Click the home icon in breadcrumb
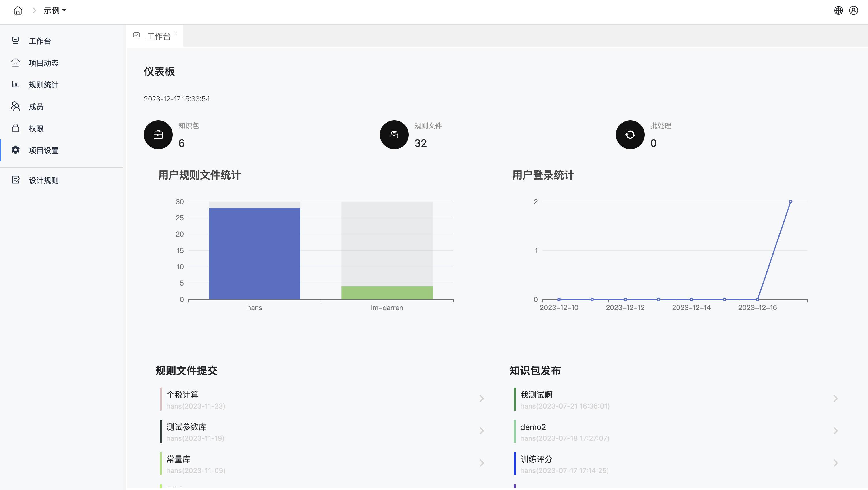Image resolution: width=868 pixels, height=490 pixels. (18, 10)
